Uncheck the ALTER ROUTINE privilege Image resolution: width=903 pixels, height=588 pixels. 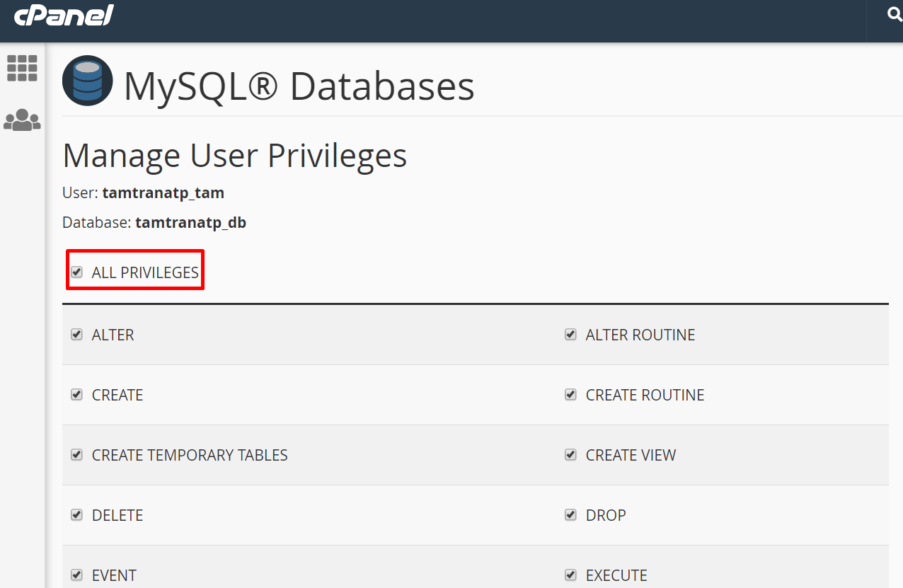(570, 335)
